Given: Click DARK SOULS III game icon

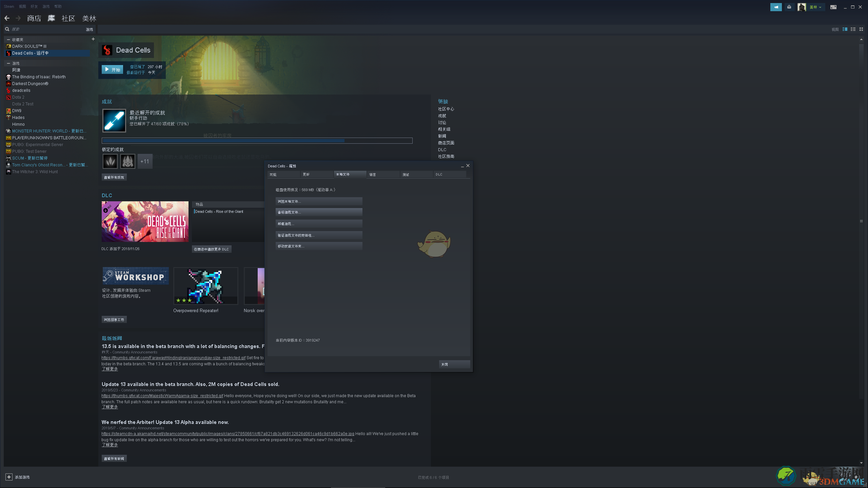Looking at the screenshot, I should [x=8, y=46].
